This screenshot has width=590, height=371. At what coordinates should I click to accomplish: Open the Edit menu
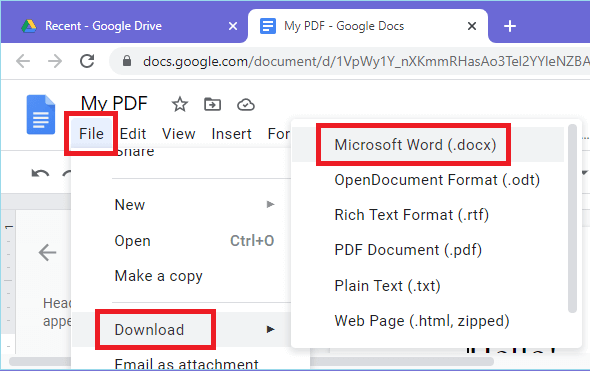[133, 134]
